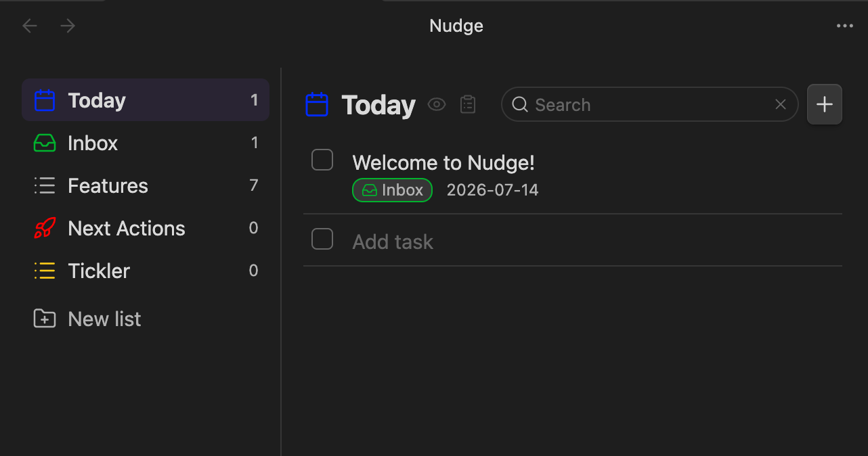
Task: Open the Inbox list in sidebar
Action: 146,143
